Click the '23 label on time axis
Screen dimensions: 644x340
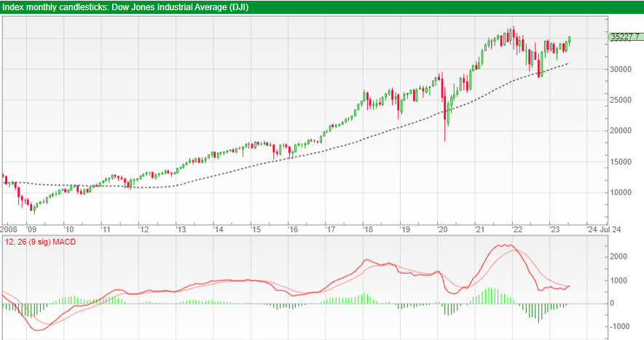554,229
